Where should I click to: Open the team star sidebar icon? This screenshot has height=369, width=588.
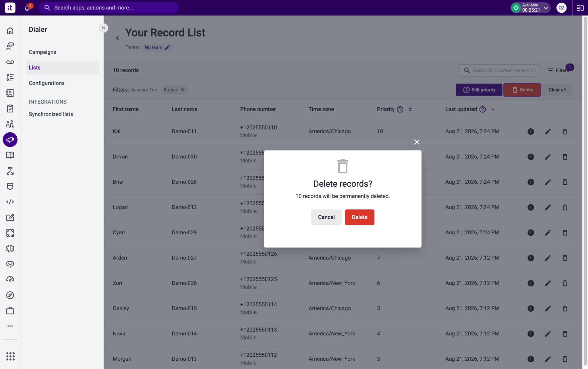(10, 124)
